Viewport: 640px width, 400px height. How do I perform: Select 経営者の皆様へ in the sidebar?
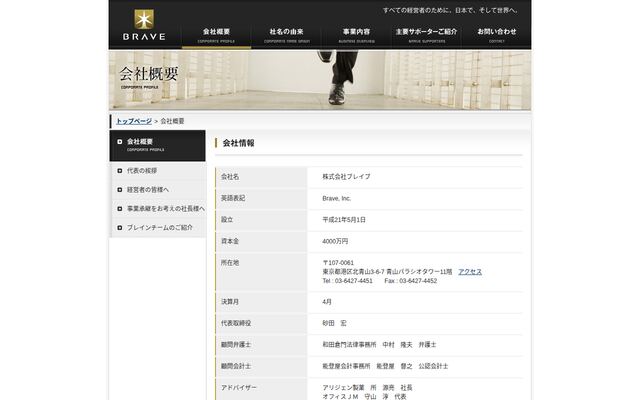coord(158,190)
